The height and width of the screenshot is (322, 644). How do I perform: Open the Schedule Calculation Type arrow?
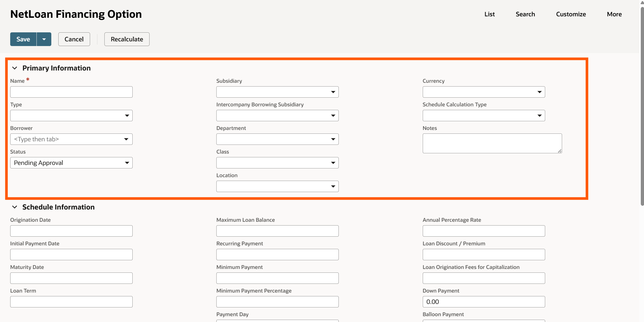click(x=539, y=116)
